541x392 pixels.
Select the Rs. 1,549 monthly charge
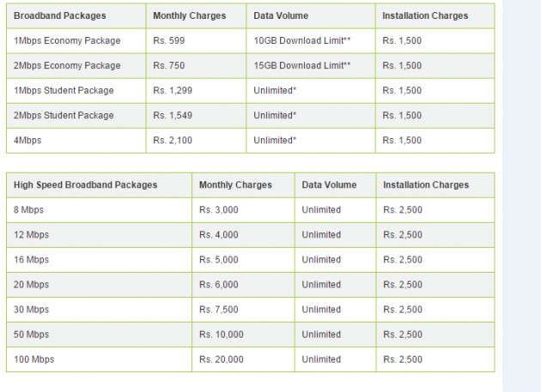coord(173,115)
